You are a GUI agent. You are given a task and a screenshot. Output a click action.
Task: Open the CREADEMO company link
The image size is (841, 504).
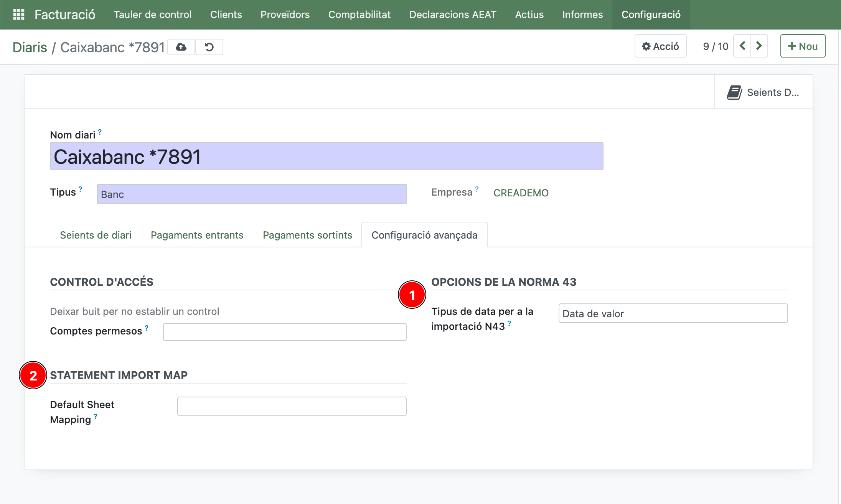tap(521, 193)
